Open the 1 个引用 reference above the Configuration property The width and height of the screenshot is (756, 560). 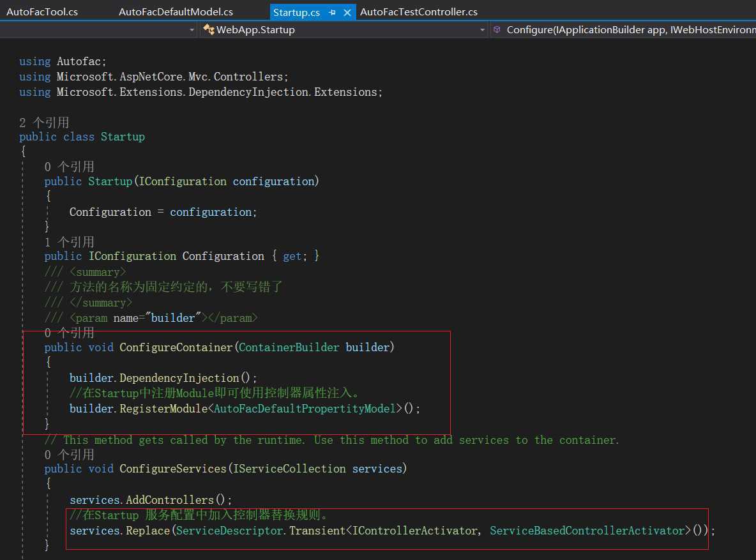tap(70, 241)
